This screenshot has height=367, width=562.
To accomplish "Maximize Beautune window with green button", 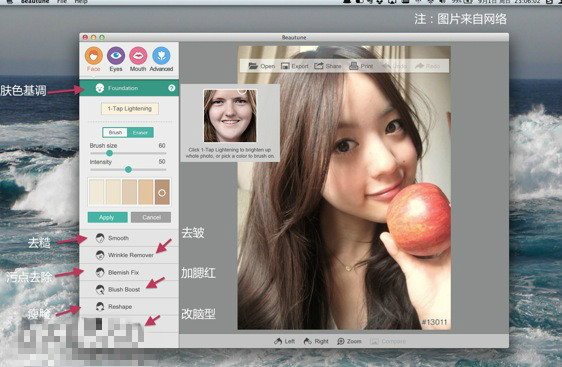I will [x=102, y=37].
